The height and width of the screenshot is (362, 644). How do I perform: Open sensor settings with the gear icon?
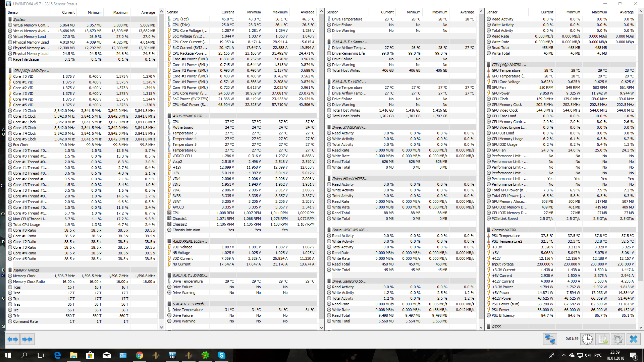click(618, 339)
